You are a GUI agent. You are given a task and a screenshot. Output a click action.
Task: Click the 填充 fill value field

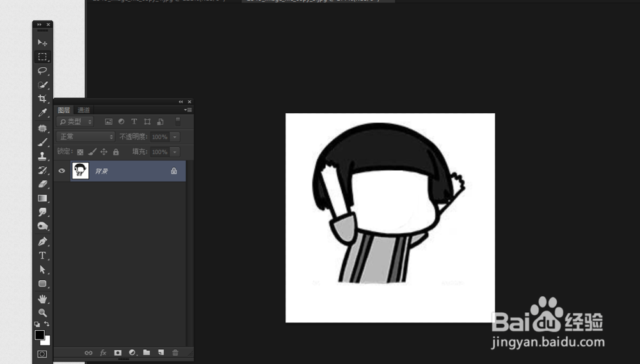tap(159, 152)
